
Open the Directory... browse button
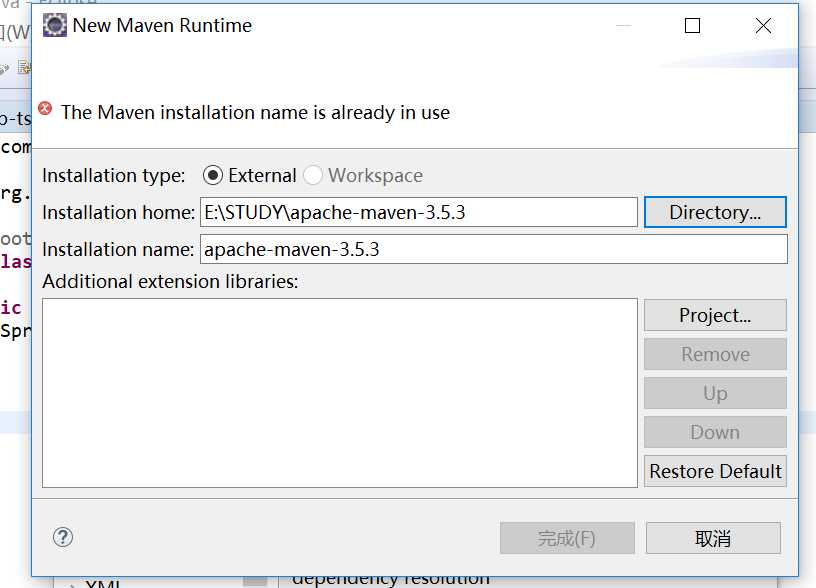pos(715,212)
